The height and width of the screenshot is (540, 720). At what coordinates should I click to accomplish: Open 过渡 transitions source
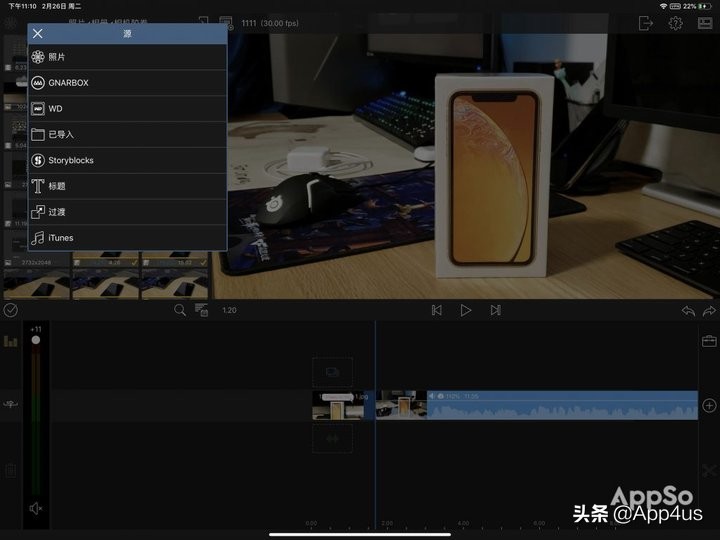coord(127,212)
